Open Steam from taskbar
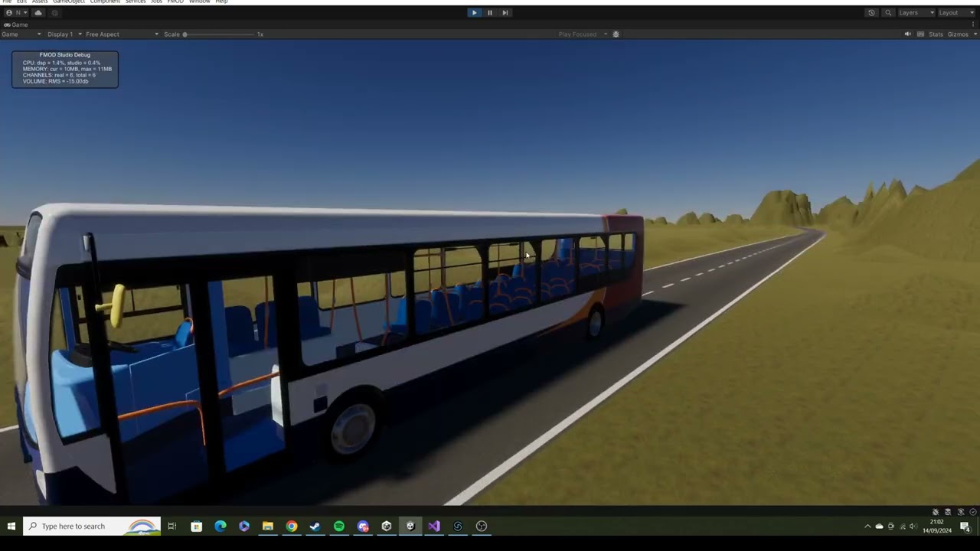The image size is (980, 551). (315, 527)
